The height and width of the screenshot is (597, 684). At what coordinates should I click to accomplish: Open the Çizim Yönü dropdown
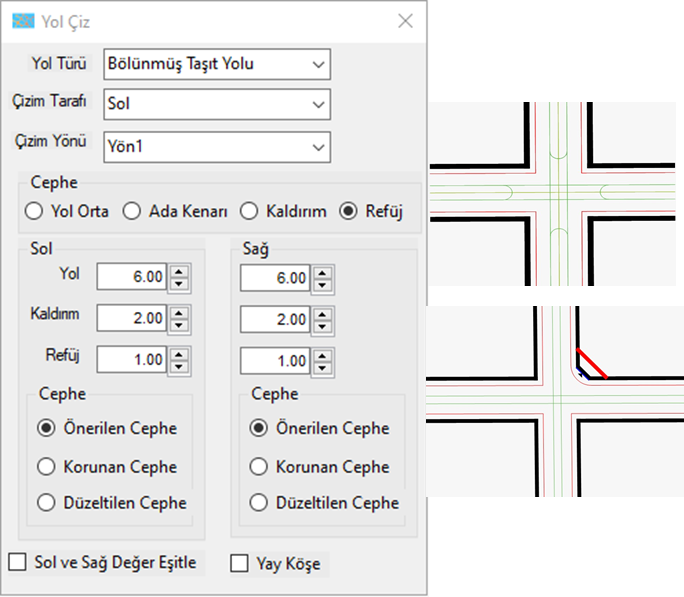coord(217,147)
